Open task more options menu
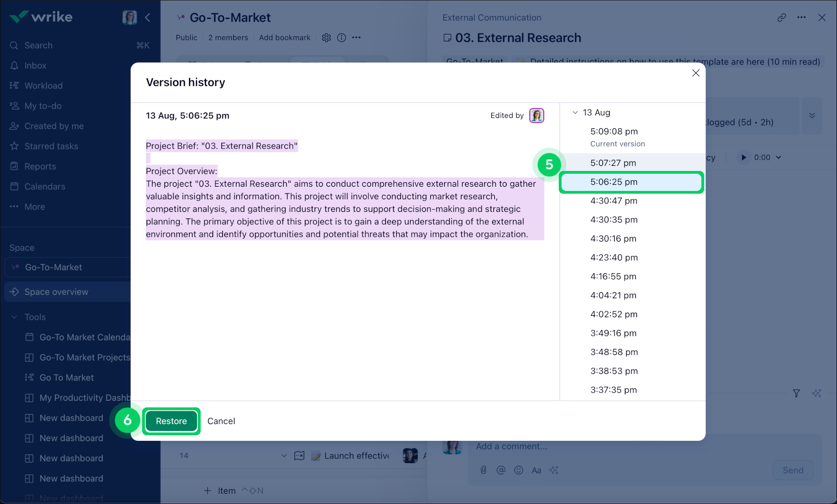Image resolution: width=837 pixels, height=504 pixels. tap(801, 18)
